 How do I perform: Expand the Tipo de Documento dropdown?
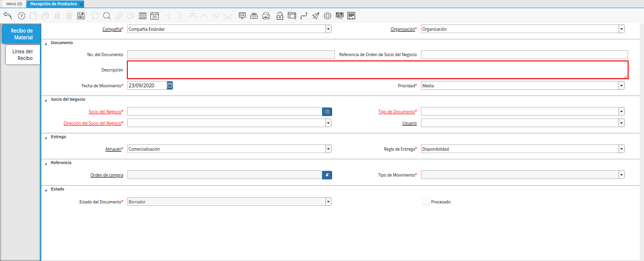pyautogui.click(x=621, y=112)
